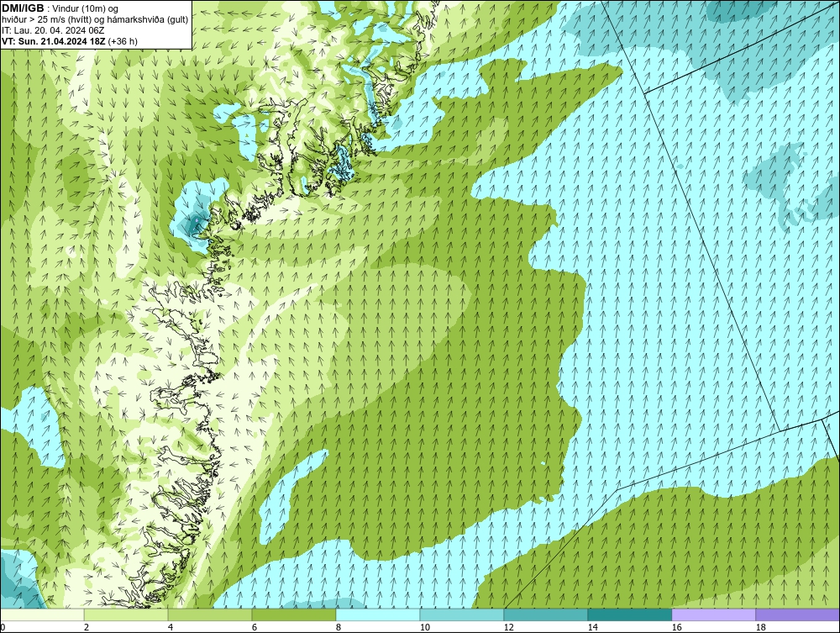Click the '6' legend scale label
Viewport: 840px width, 633px height.
[254, 627]
